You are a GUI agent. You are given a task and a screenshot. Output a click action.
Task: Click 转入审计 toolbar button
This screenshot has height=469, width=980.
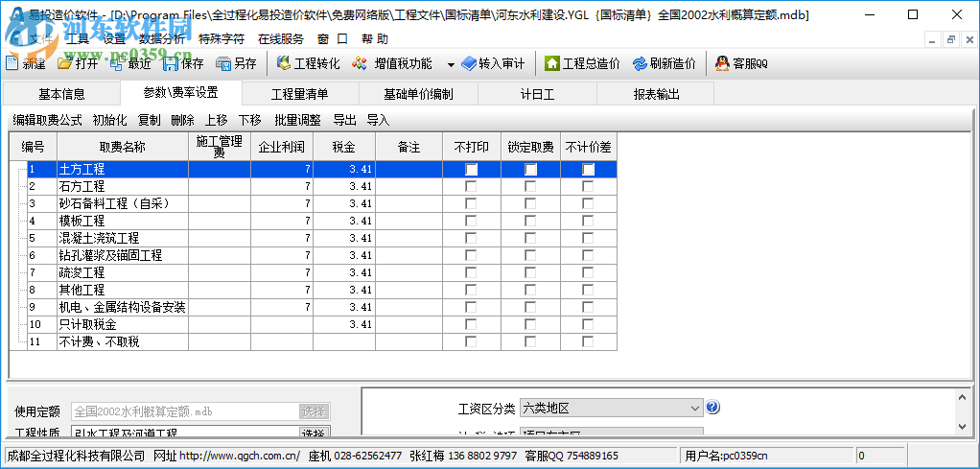click(x=493, y=64)
